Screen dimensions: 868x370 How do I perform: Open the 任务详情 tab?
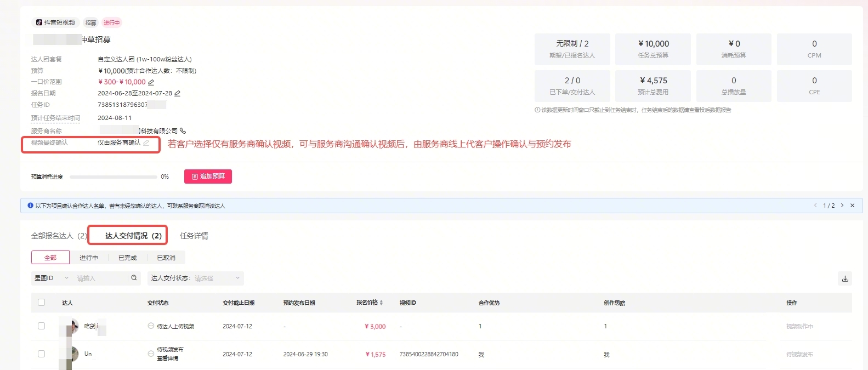(194, 236)
